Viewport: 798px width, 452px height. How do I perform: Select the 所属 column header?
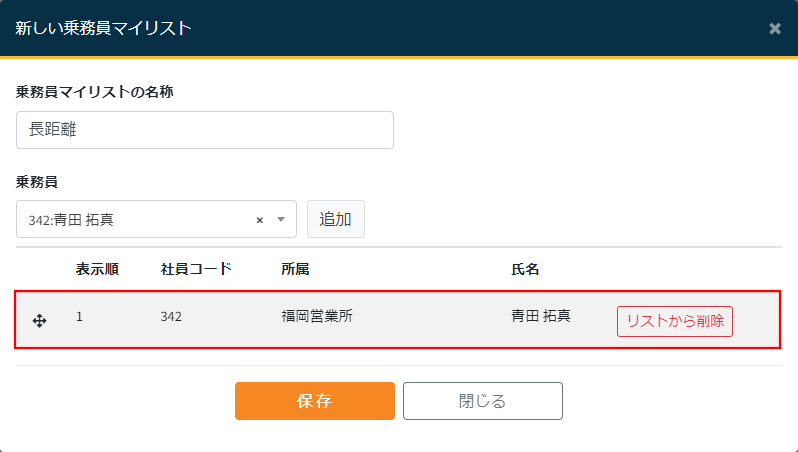pos(295,269)
